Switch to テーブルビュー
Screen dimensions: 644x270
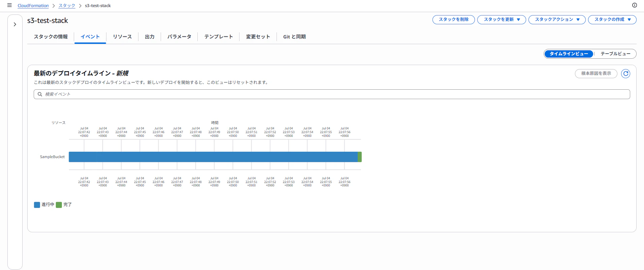coord(615,54)
